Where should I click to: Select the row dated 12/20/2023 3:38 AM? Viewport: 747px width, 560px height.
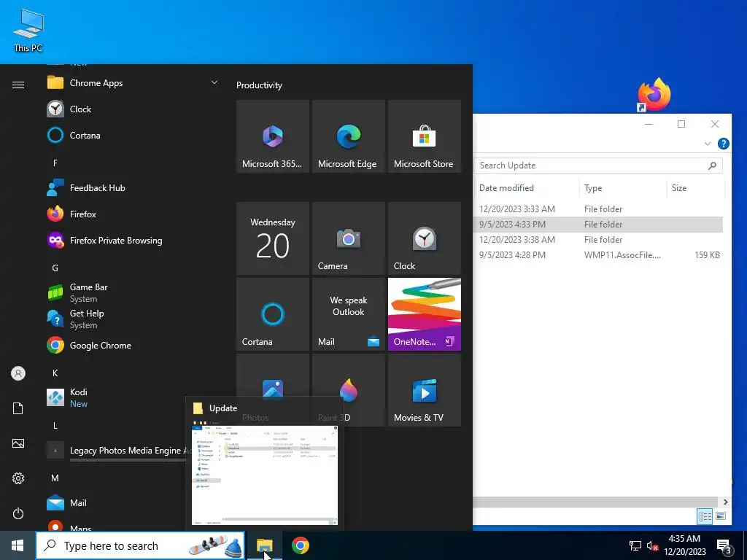pos(598,239)
